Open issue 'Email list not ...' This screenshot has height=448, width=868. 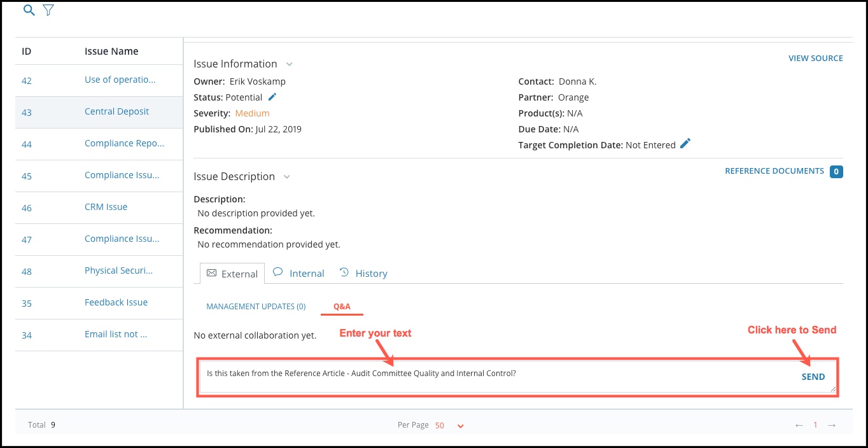click(x=116, y=335)
